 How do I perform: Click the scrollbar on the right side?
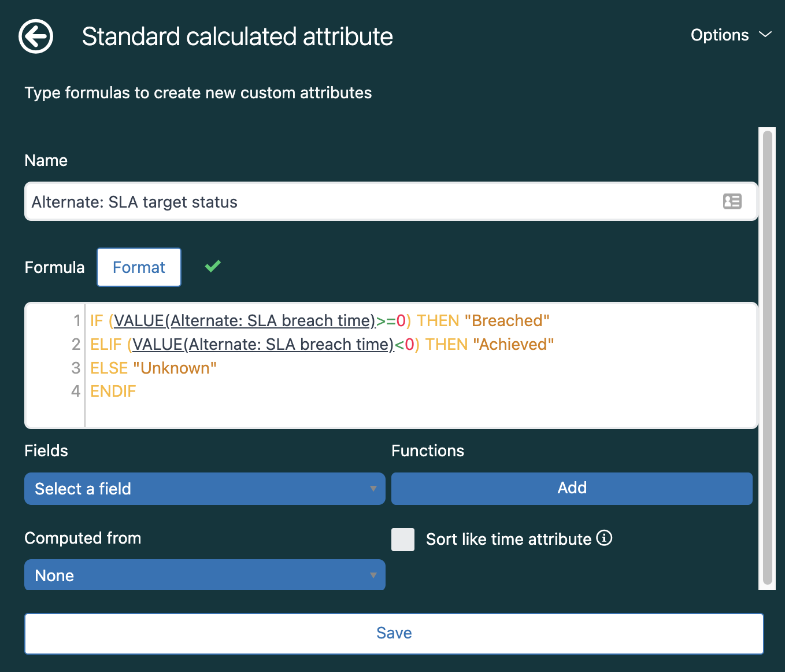pyautogui.click(x=767, y=357)
